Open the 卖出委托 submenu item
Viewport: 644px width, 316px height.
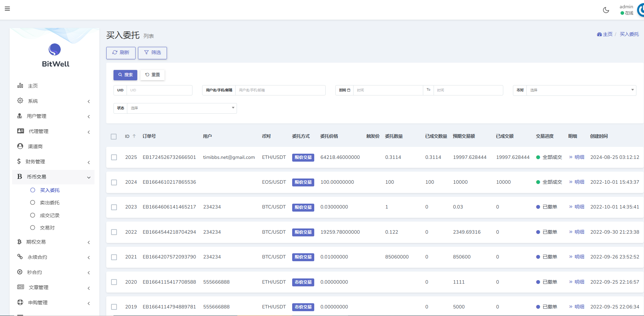(50, 203)
